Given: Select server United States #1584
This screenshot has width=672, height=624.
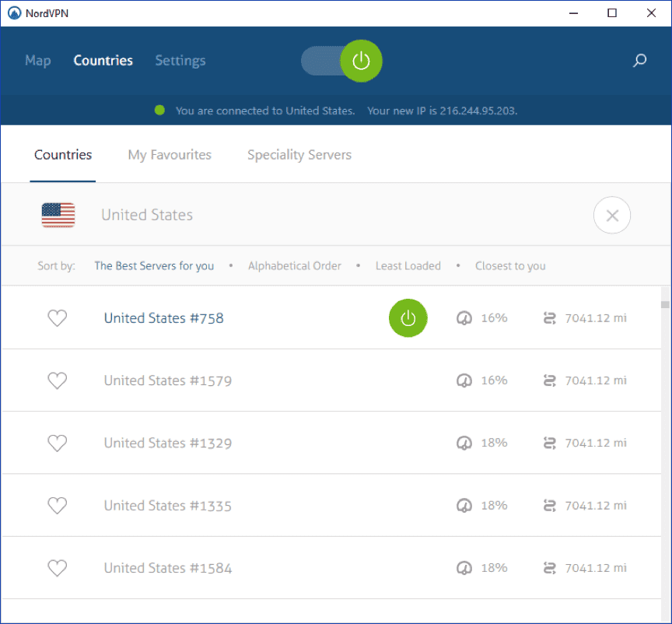Looking at the screenshot, I should tap(167, 568).
